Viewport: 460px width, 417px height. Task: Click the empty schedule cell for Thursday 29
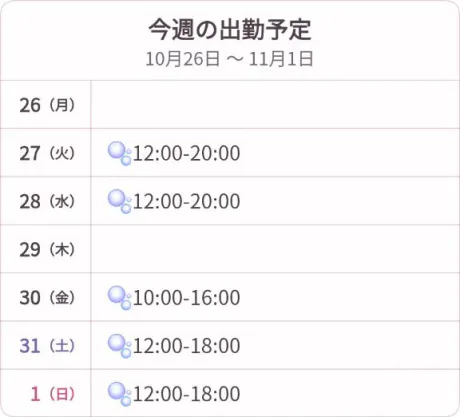pyautogui.click(x=275, y=249)
